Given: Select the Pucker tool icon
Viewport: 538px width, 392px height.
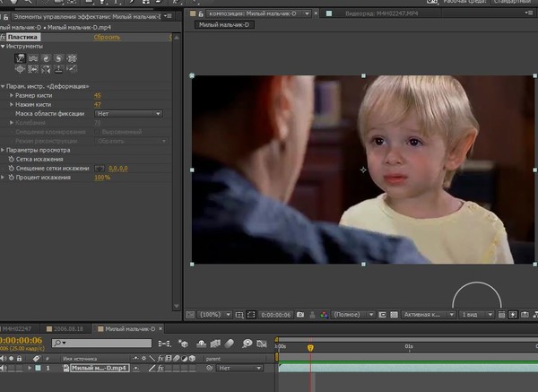Looking at the screenshot, I should [72, 58].
